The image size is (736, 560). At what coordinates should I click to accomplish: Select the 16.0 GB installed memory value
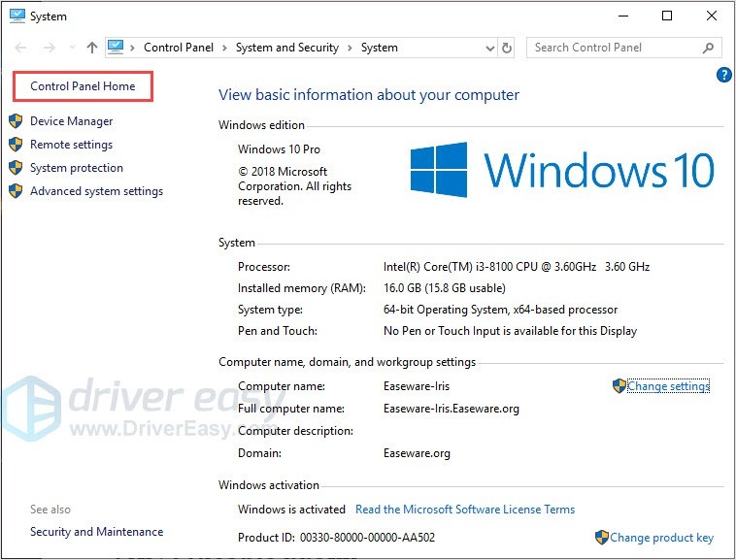click(x=445, y=288)
